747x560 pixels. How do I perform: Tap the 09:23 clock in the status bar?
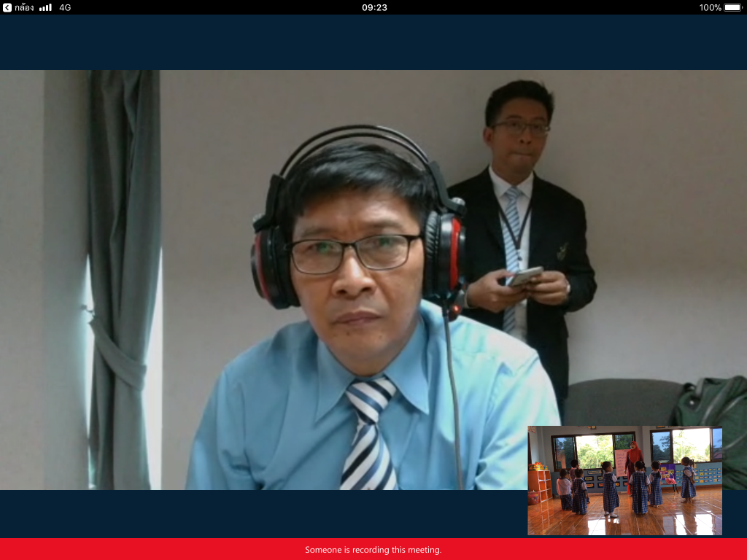[x=374, y=7]
